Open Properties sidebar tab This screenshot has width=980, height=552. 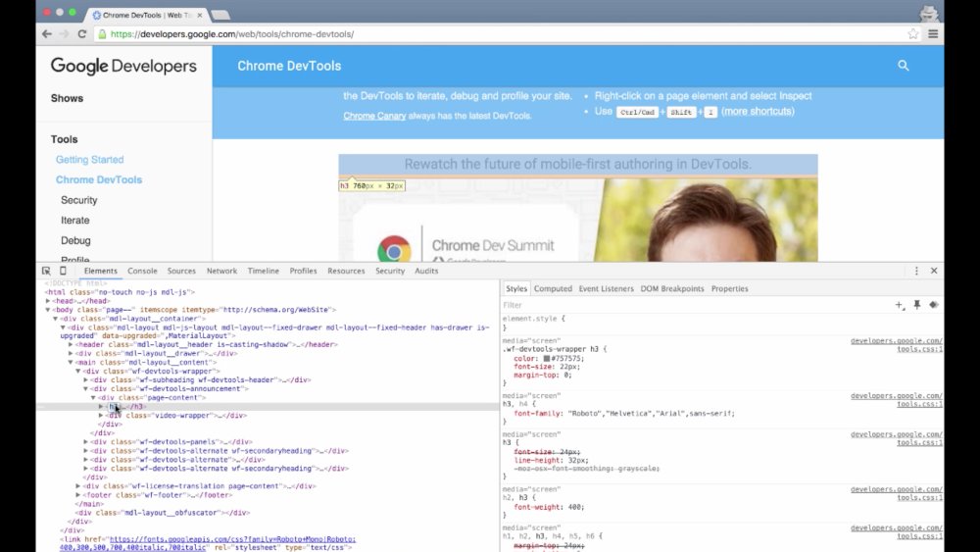tap(729, 289)
